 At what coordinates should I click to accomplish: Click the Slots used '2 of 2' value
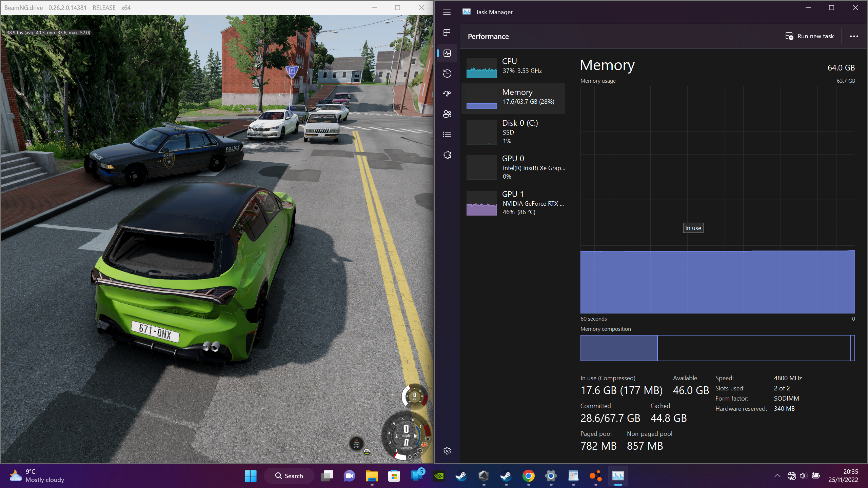click(x=782, y=388)
